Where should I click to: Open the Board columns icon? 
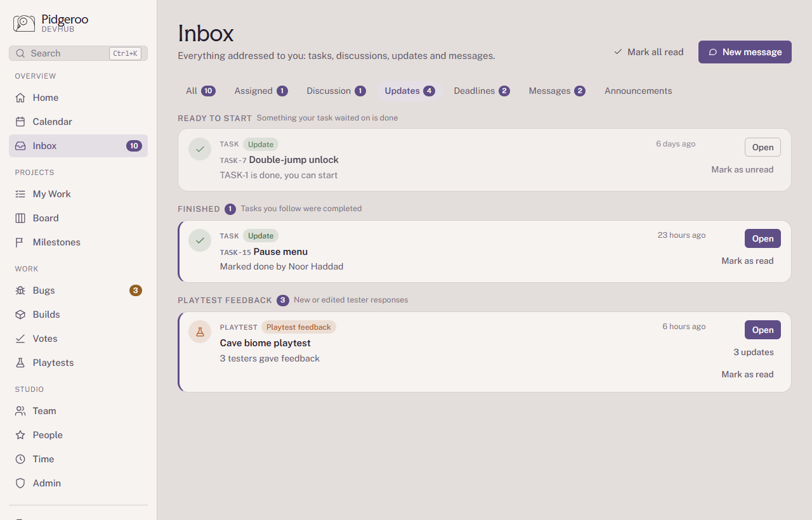21,218
